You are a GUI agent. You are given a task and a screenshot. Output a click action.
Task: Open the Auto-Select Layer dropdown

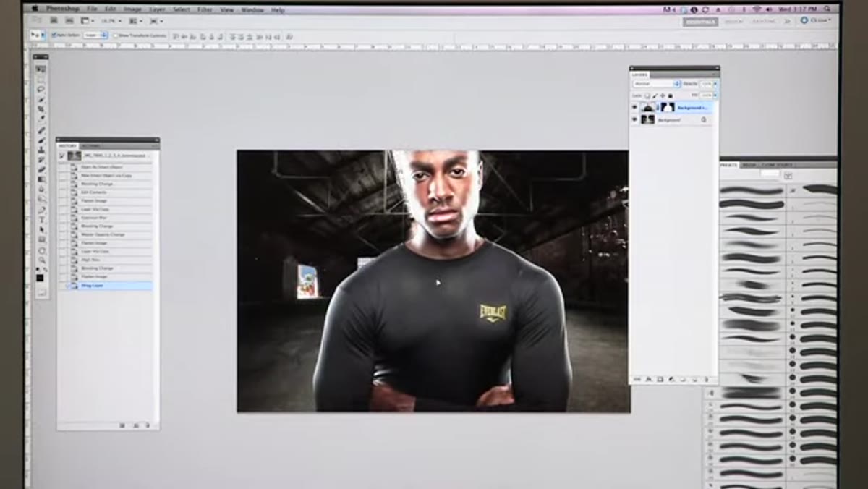pos(94,35)
